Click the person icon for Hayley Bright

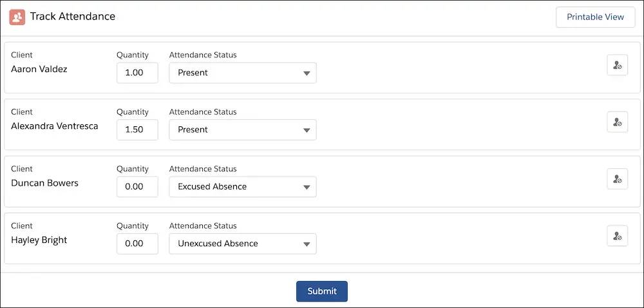617,236
